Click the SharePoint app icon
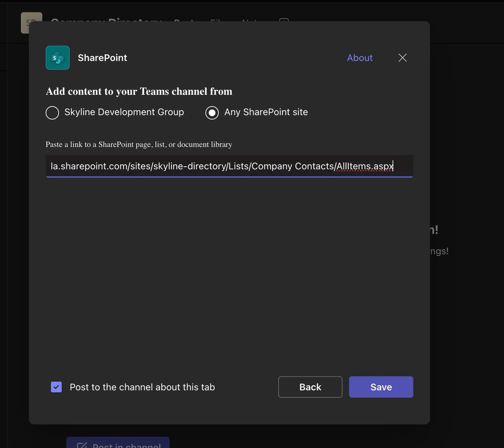 click(57, 58)
